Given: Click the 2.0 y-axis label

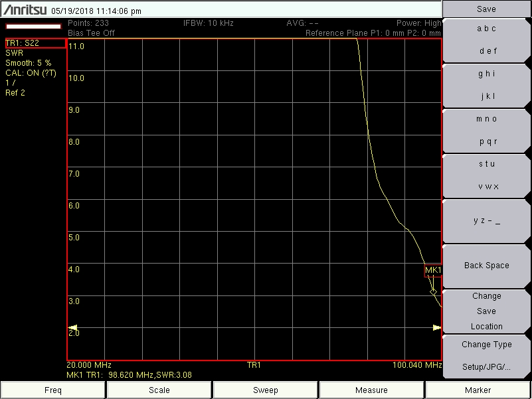Looking at the screenshot, I should tap(74, 333).
